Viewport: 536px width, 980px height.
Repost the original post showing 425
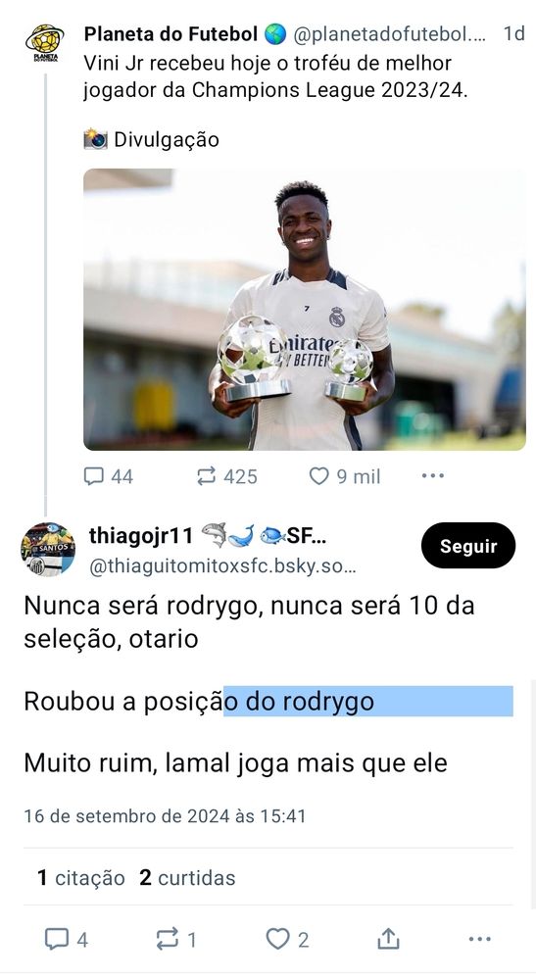tap(226, 477)
